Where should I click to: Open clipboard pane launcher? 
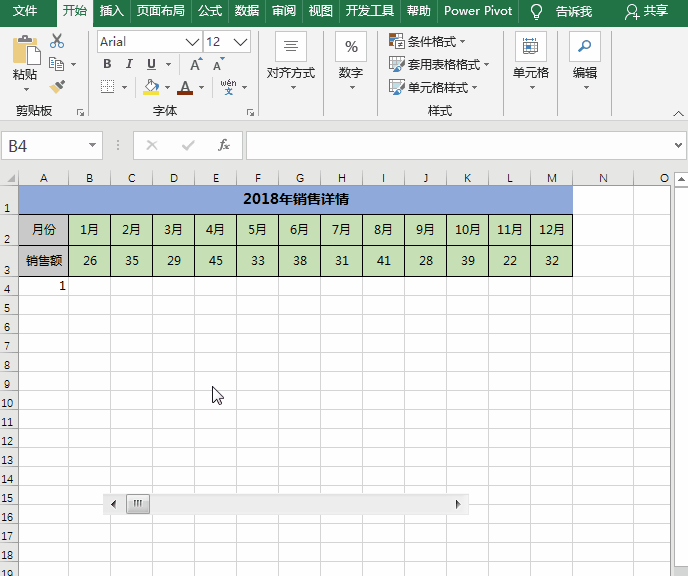click(x=80, y=113)
